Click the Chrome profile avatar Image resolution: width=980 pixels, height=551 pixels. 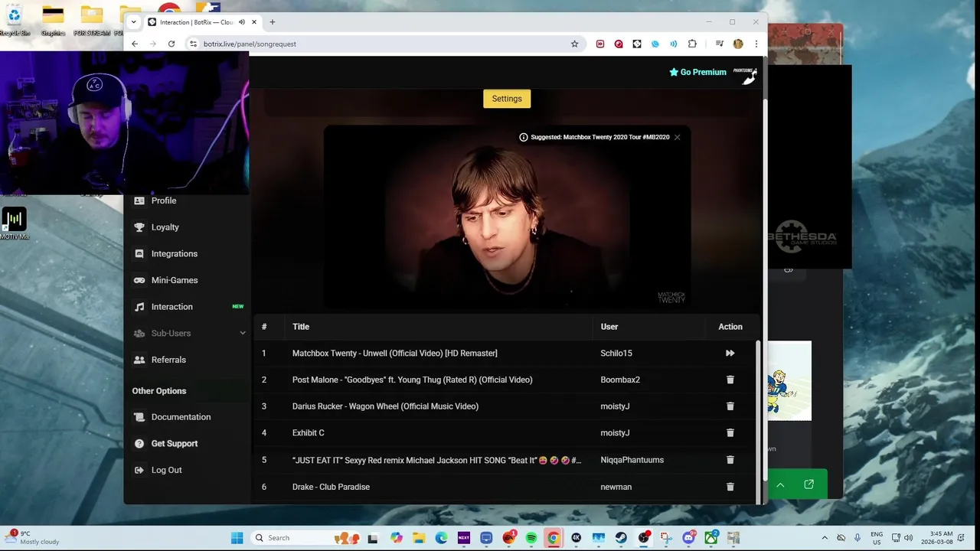[738, 44]
